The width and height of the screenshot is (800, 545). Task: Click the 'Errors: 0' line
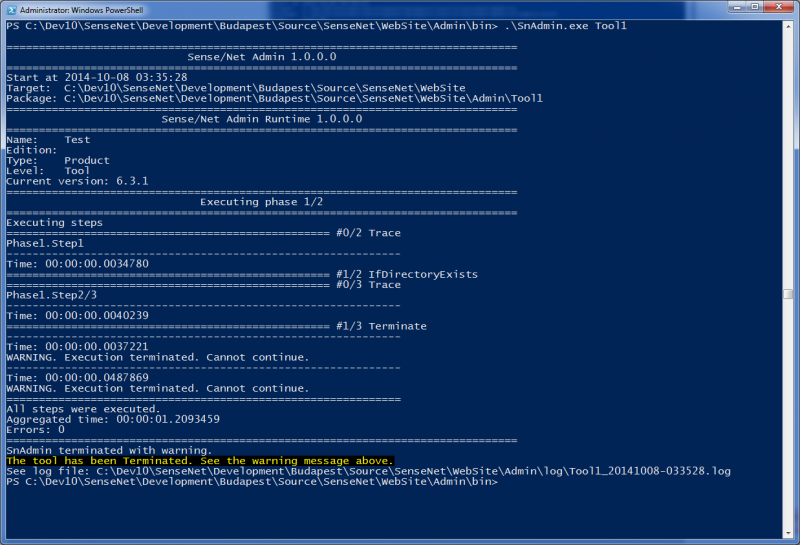pos(36,430)
